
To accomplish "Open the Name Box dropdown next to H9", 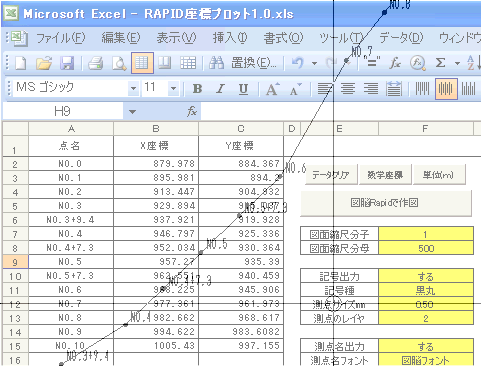I will coord(132,112).
